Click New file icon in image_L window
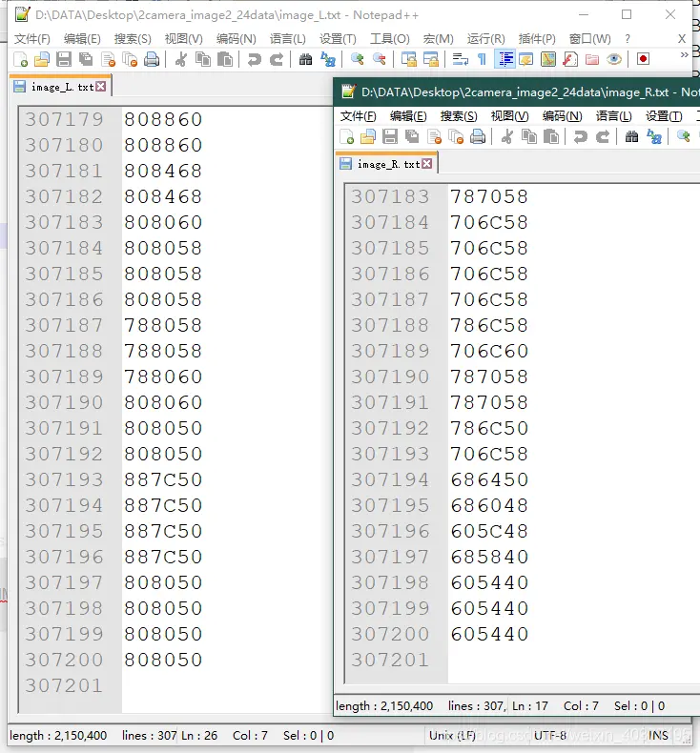 (x=20, y=59)
